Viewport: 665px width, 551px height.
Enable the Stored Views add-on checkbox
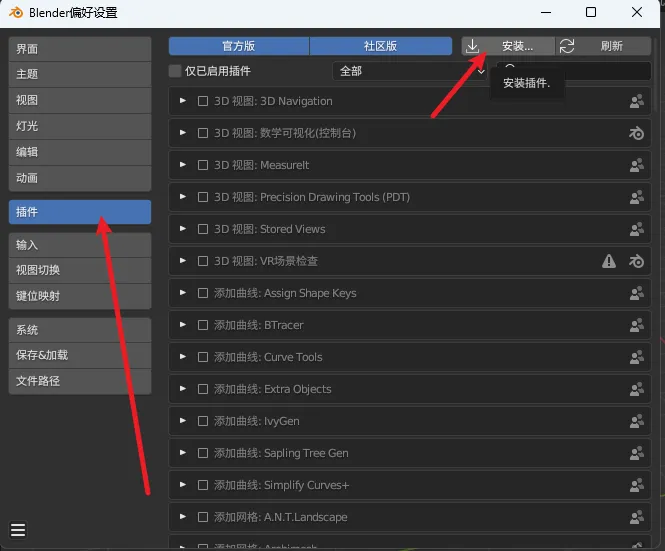click(x=203, y=229)
